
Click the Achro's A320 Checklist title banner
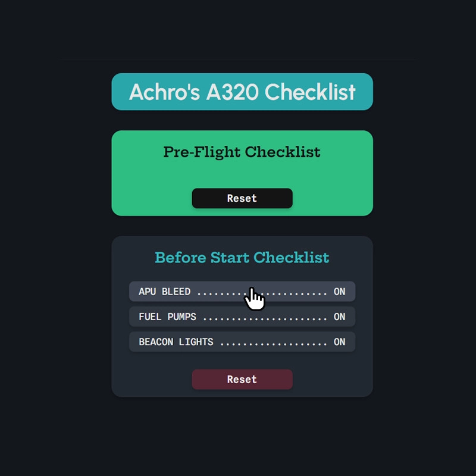242,92
